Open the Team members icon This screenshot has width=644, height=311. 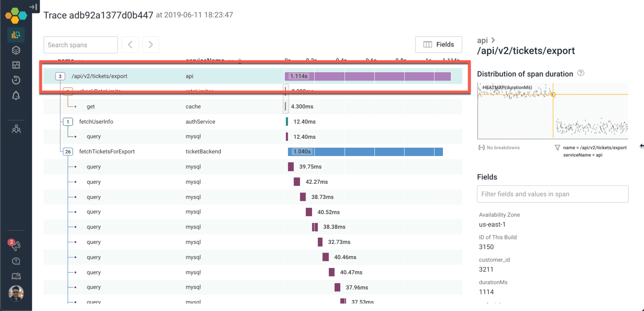tap(16, 128)
